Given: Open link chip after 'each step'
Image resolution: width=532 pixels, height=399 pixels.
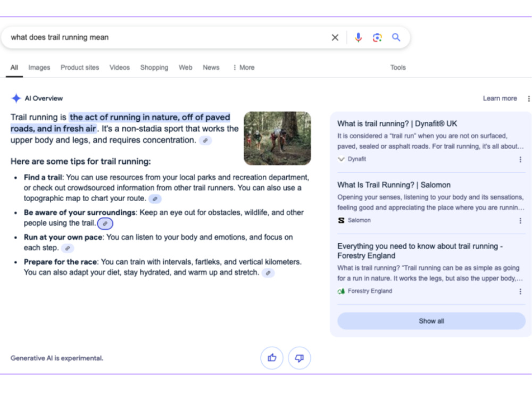Looking at the screenshot, I should [x=68, y=248].
